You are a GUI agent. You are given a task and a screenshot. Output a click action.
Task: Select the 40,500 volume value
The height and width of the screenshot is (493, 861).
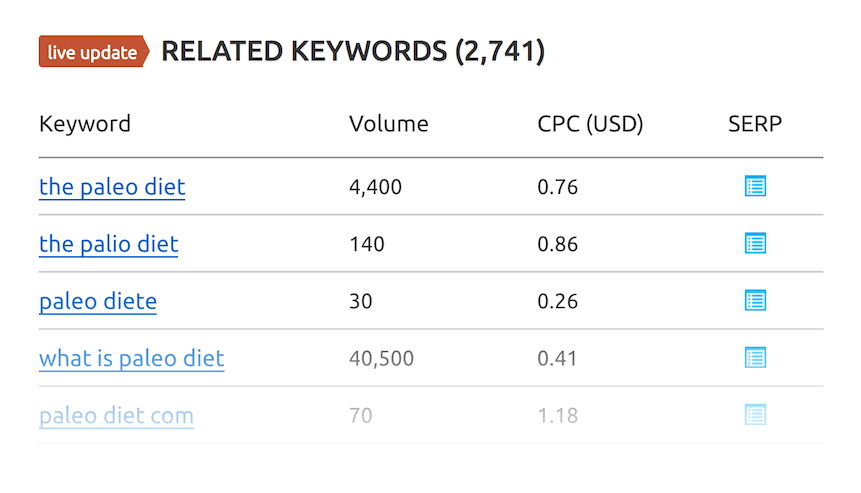[x=382, y=358]
